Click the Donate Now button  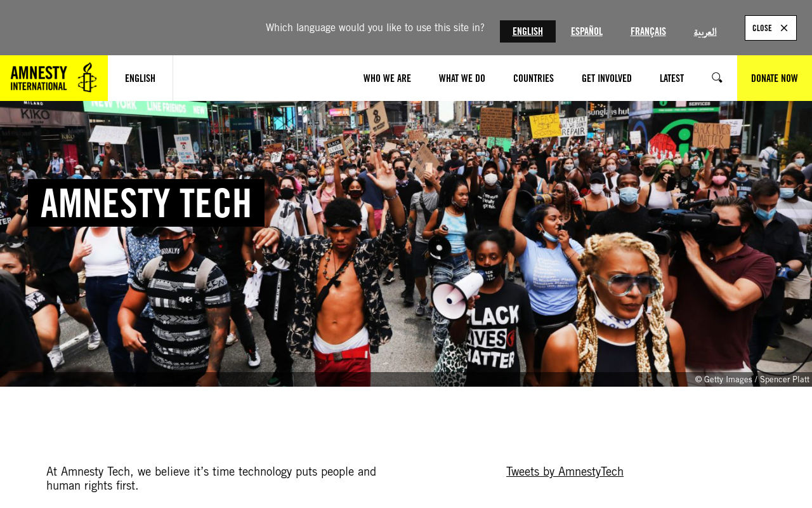(x=775, y=78)
